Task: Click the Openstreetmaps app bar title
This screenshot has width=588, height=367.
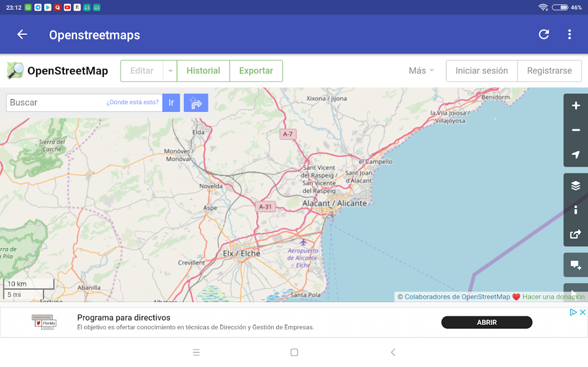Action: tap(95, 35)
